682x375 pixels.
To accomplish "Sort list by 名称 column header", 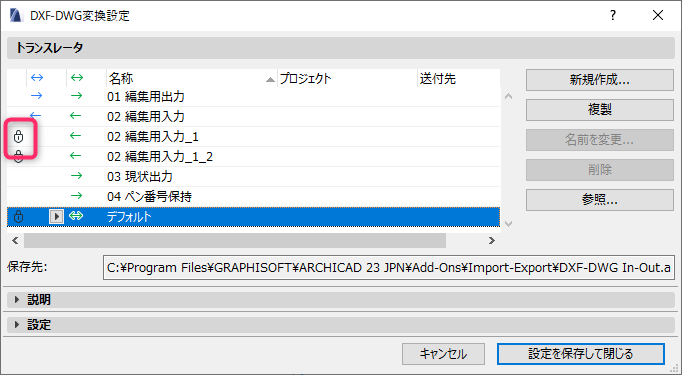I will tap(192, 78).
